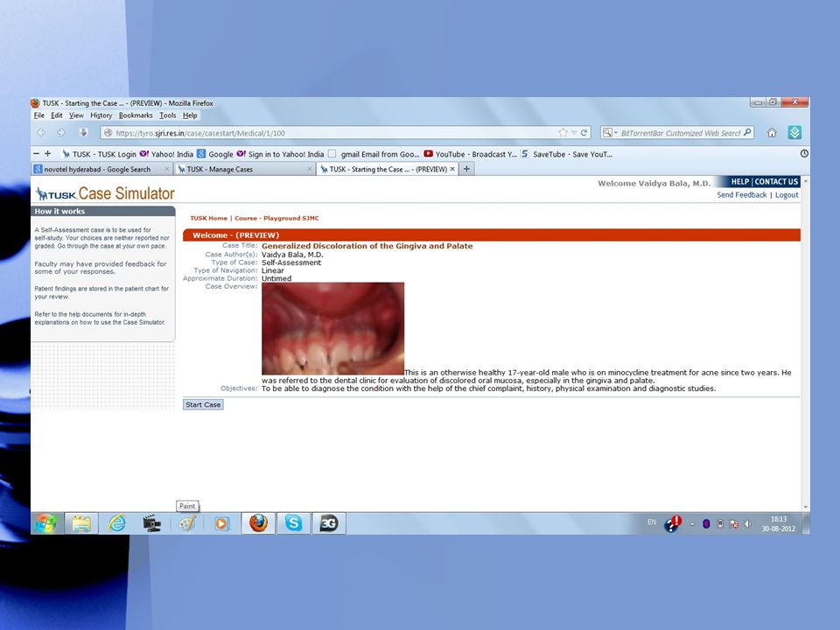Click the CONTACT US link
Viewport: 840px width, 630px height.
pyautogui.click(x=776, y=182)
